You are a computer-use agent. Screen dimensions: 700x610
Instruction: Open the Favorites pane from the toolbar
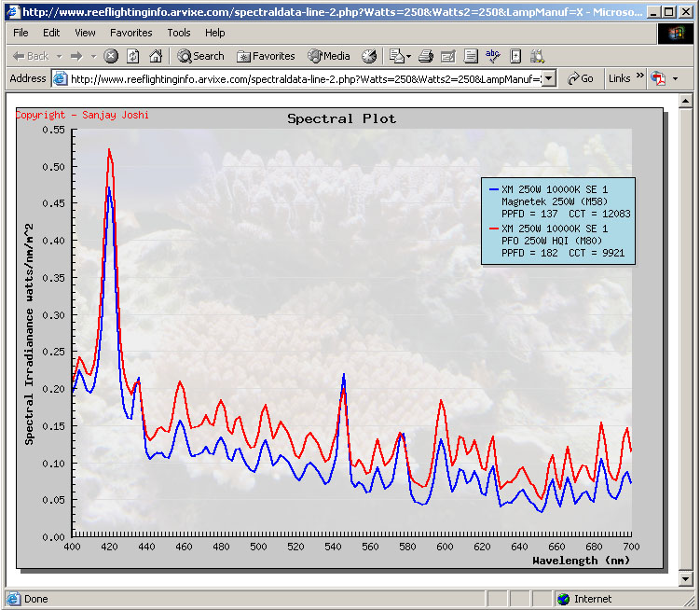pyautogui.click(x=266, y=56)
